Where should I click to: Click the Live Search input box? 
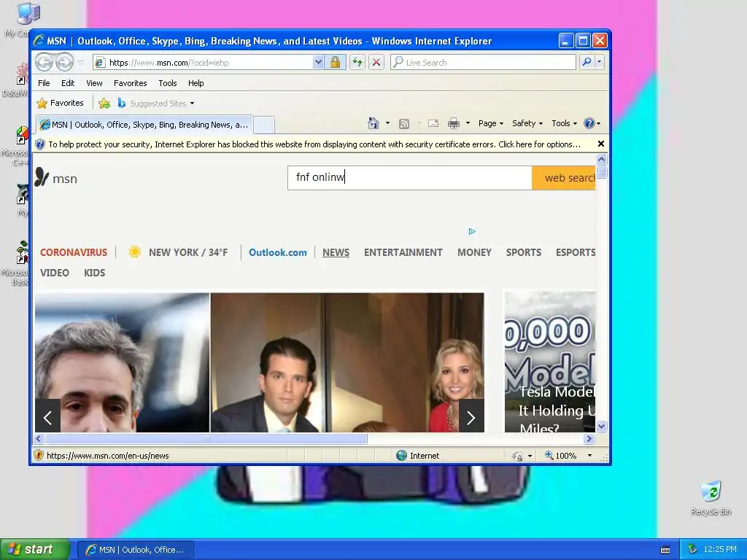(x=483, y=63)
